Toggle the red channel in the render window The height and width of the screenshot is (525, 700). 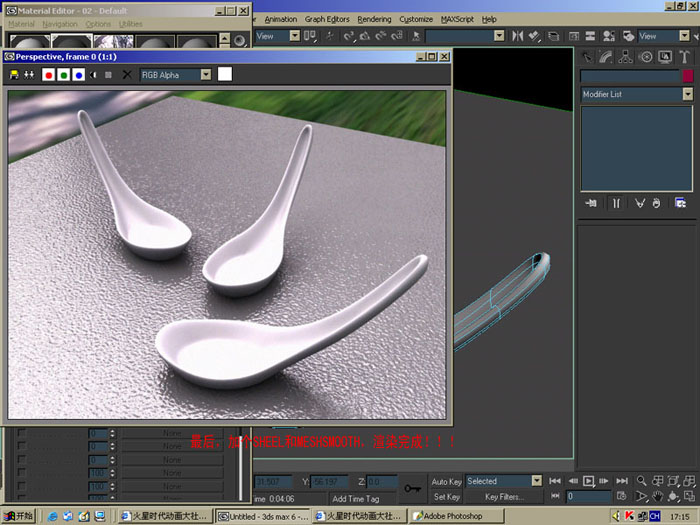click(48, 75)
